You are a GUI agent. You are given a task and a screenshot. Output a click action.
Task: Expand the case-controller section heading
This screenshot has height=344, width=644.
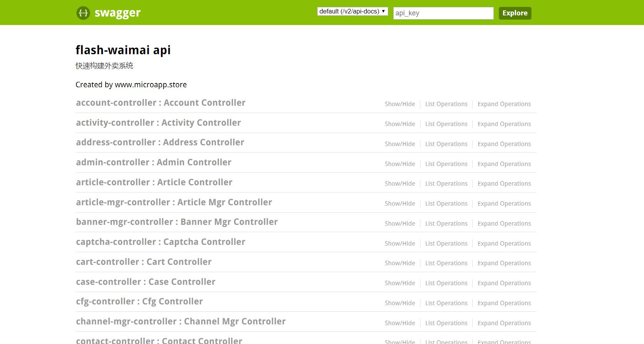[146, 282]
